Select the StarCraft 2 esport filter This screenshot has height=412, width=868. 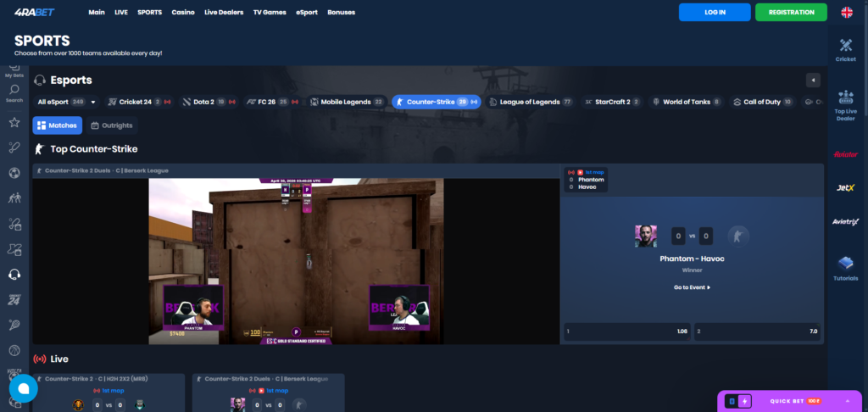point(612,102)
